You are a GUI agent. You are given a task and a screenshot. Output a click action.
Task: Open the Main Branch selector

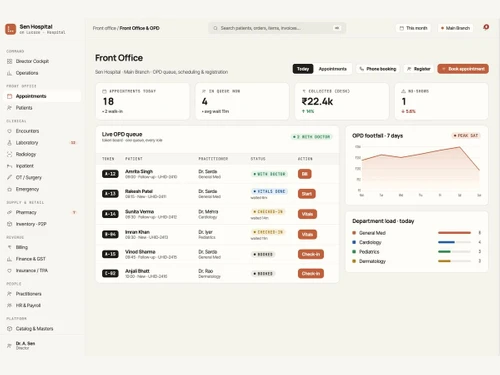point(455,28)
